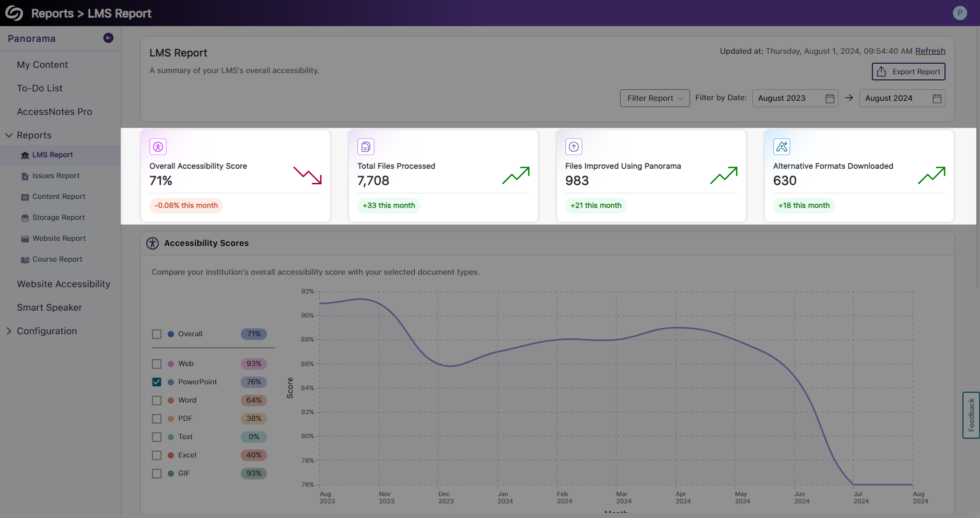The height and width of the screenshot is (518, 980).
Task: Open the Filter Report dropdown
Action: click(x=655, y=98)
